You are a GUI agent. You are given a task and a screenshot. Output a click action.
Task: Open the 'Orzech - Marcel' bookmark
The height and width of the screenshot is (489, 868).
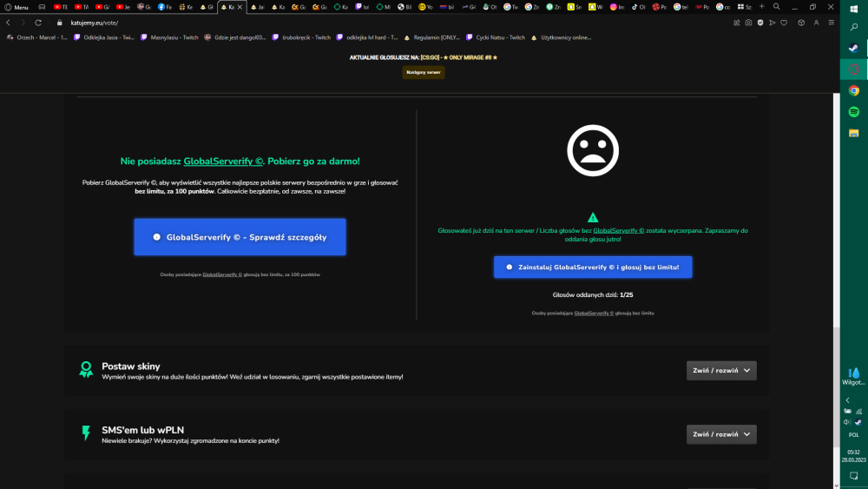37,37
